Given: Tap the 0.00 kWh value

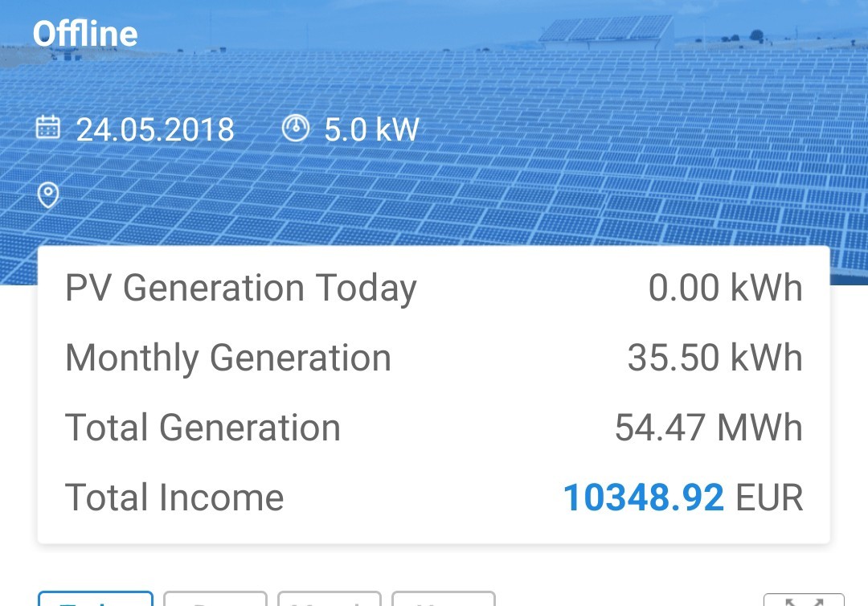Looking at the screenshot, I should tap(725, 288).
